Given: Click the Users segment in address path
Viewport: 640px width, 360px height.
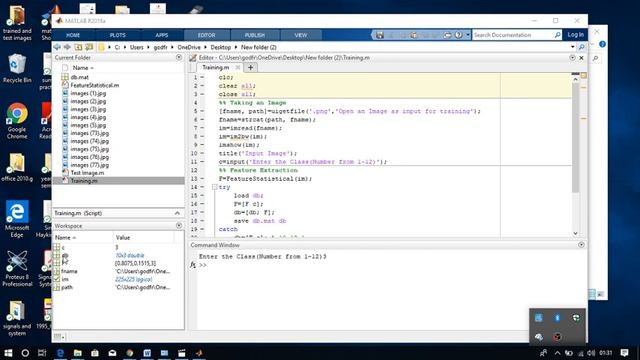Looking at the screenshot, I should pos(137,47).
